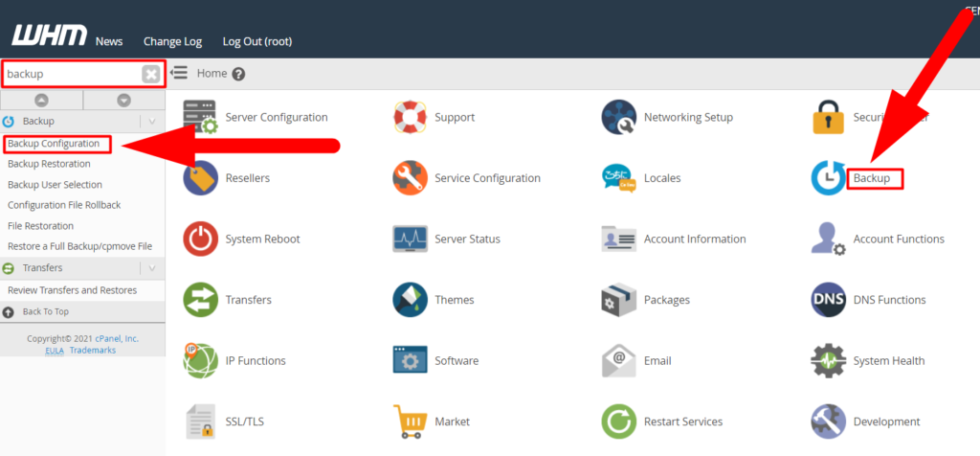Open News in the top bar

coord(109,42)
